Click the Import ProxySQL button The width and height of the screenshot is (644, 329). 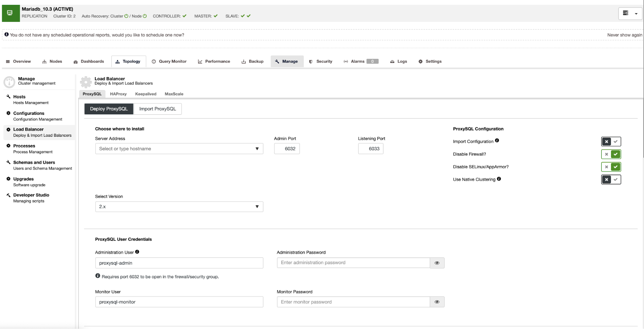click(158, 109)
